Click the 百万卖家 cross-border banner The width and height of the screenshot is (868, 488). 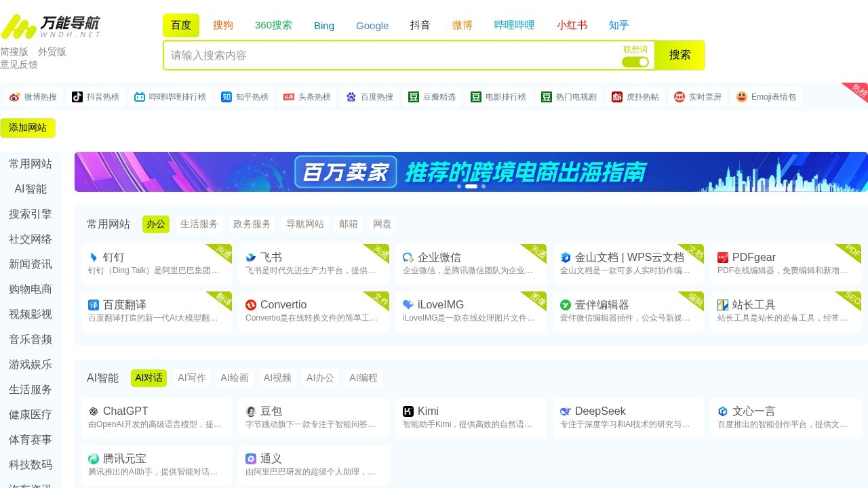pyautogui.click(x=471, y=171)
